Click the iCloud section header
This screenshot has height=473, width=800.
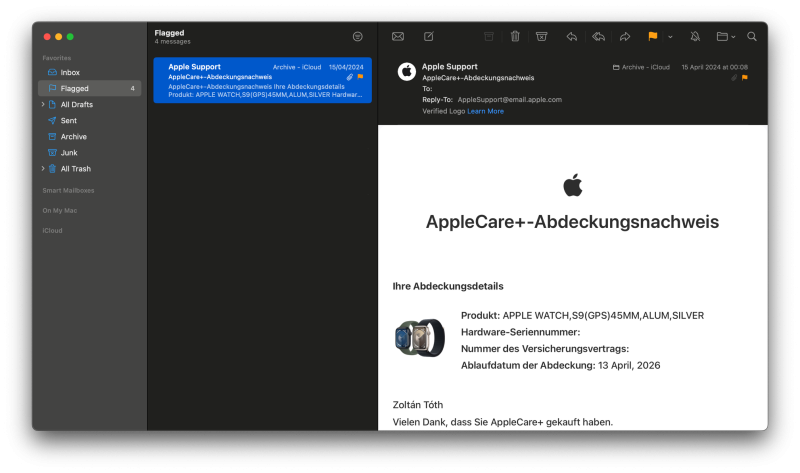52,231
